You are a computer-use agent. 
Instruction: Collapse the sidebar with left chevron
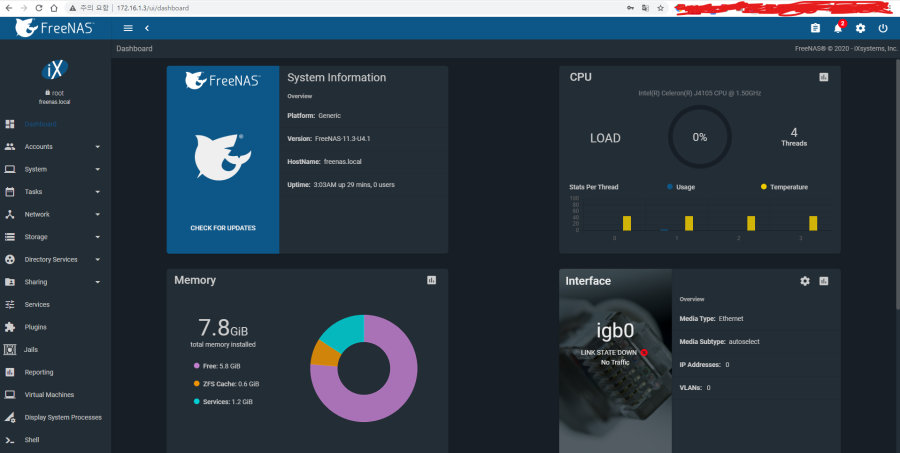click(147, 28)
